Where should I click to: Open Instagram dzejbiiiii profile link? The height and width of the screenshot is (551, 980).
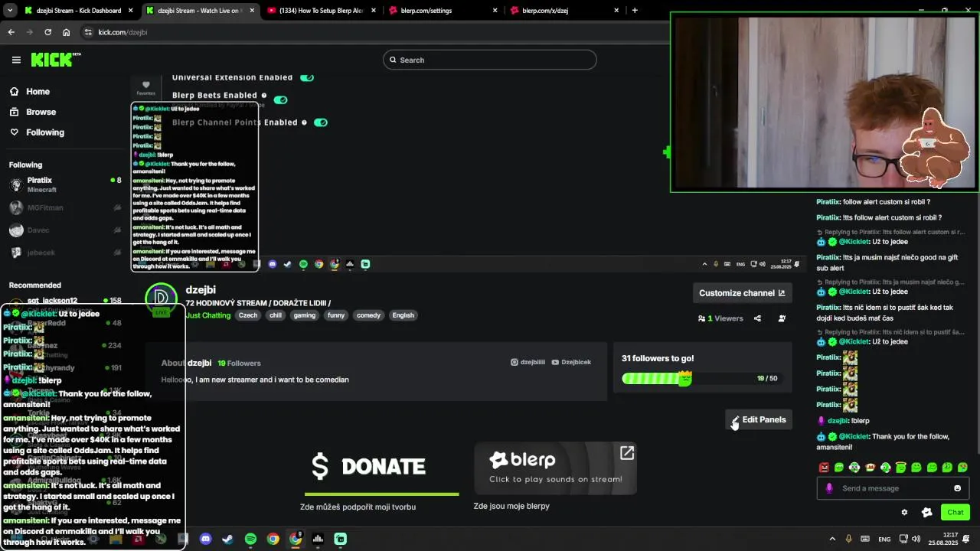(x=528, y=362)
